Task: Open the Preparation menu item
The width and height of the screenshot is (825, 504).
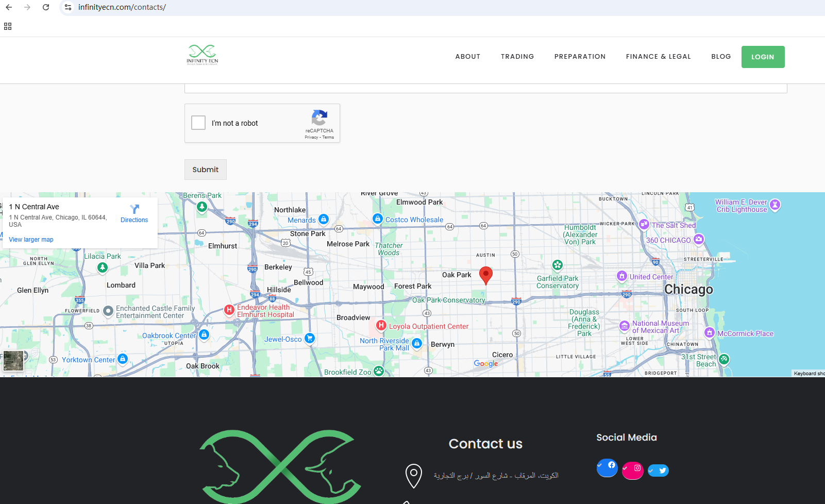Action: [x=580, y=57]
